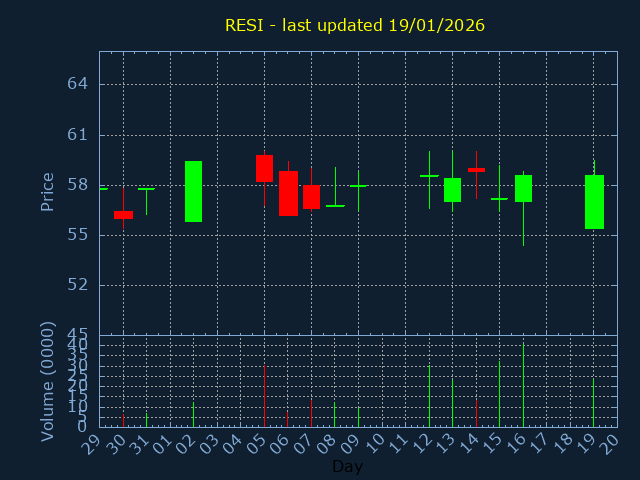Viewport: 640px width, 480px height.
Task: Select the red candlestick on day 06
Action: pyautogui.click(x=288, y=193)
